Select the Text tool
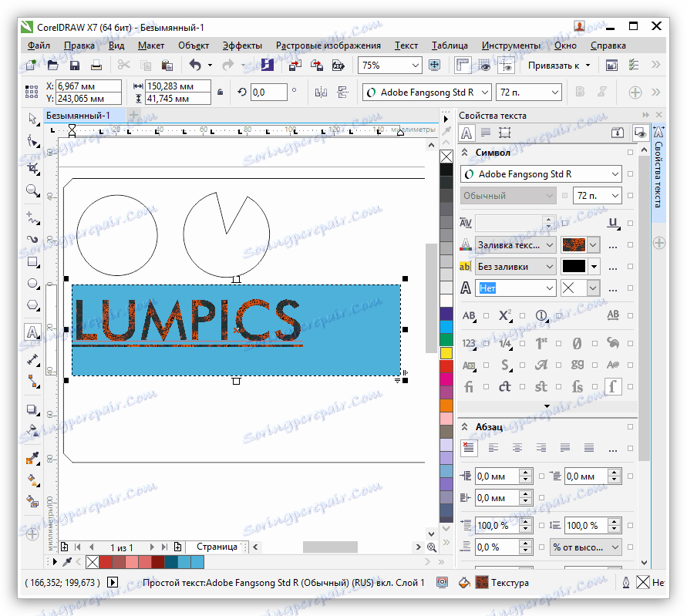Screen dimensions: 687x616 coord(33,332)
